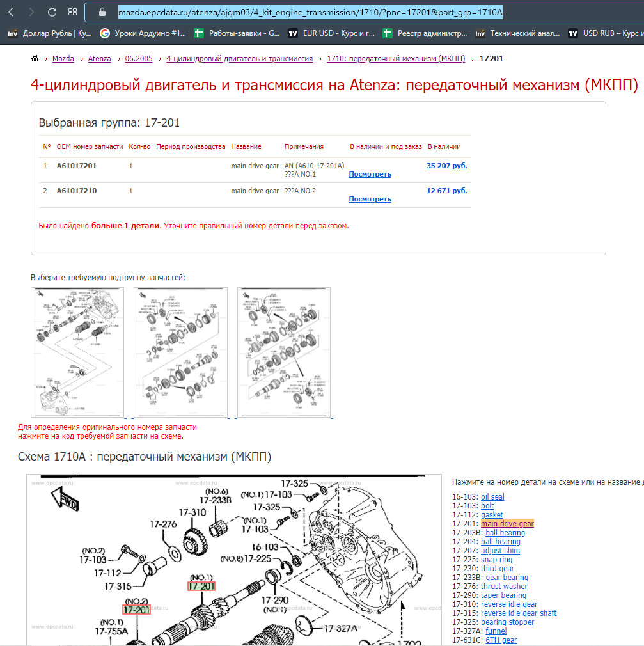
Task: Open the 'Доллар Рубль' Investing bookmark
Action: pos(50,33)
